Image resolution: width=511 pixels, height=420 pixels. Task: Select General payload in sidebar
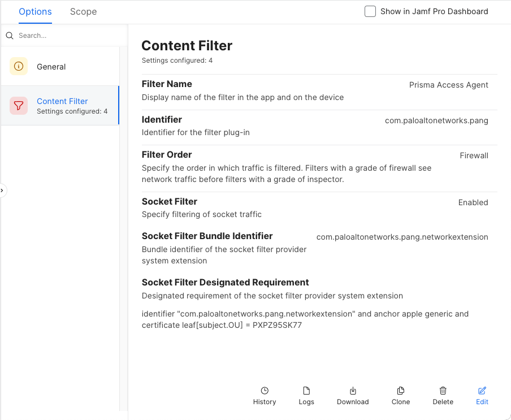point(51,67)
